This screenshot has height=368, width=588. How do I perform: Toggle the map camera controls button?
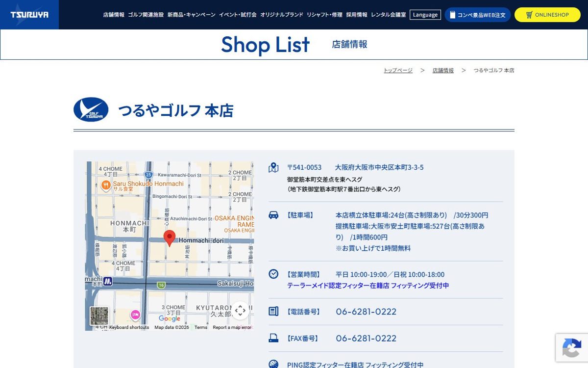[x=240, y=310]
